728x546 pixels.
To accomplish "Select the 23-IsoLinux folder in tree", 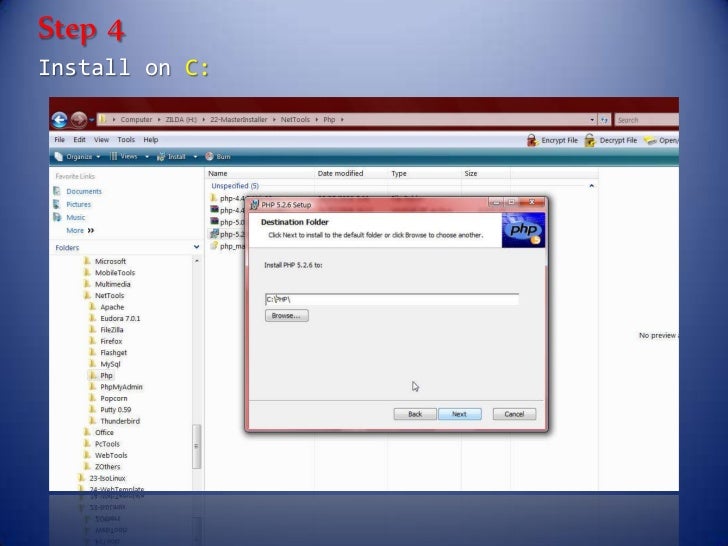I will [x=107, y=478].
